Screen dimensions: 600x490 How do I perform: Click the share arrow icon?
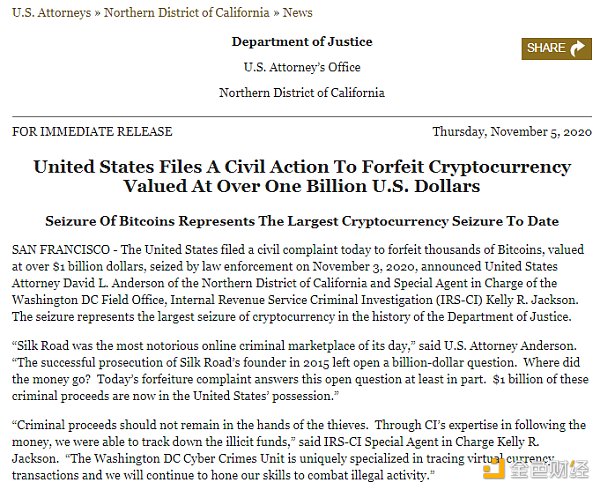[577, 49]
